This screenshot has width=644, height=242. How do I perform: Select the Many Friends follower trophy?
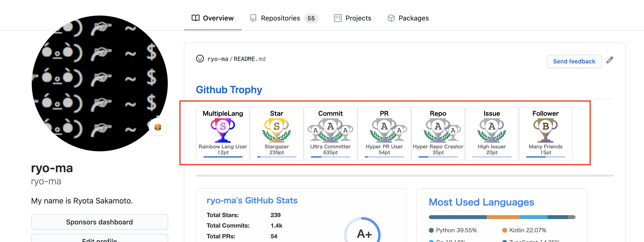545,134
